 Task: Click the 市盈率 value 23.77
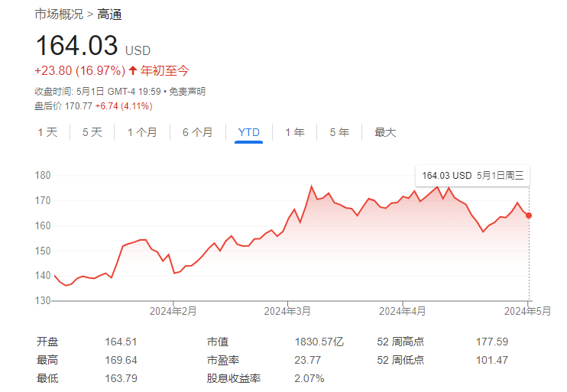point(308,360)
